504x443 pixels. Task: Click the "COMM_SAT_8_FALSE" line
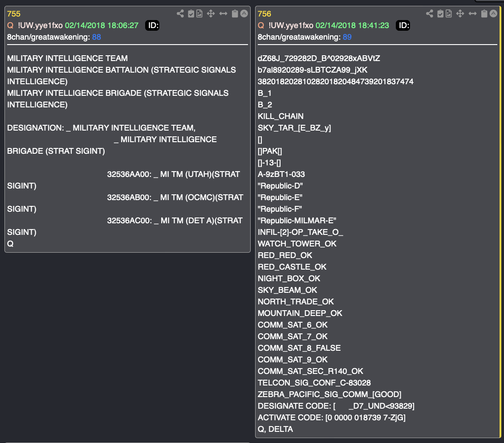[x=299, y=348]
